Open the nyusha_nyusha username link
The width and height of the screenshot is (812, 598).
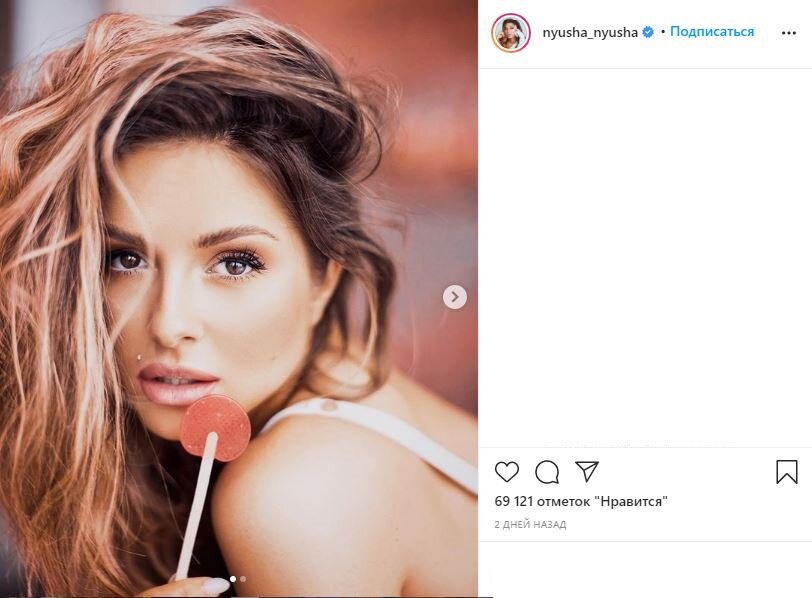click(590, 33)
